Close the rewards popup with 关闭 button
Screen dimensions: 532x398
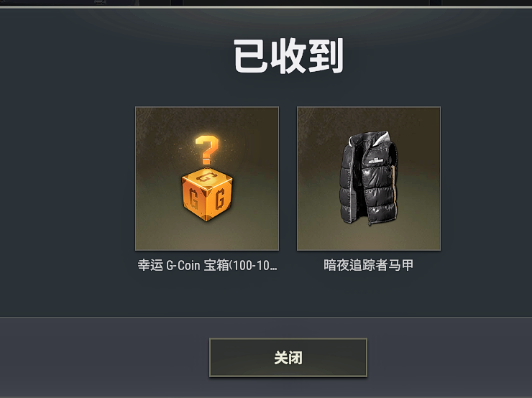pyautogui.click(x=288, y=357)
